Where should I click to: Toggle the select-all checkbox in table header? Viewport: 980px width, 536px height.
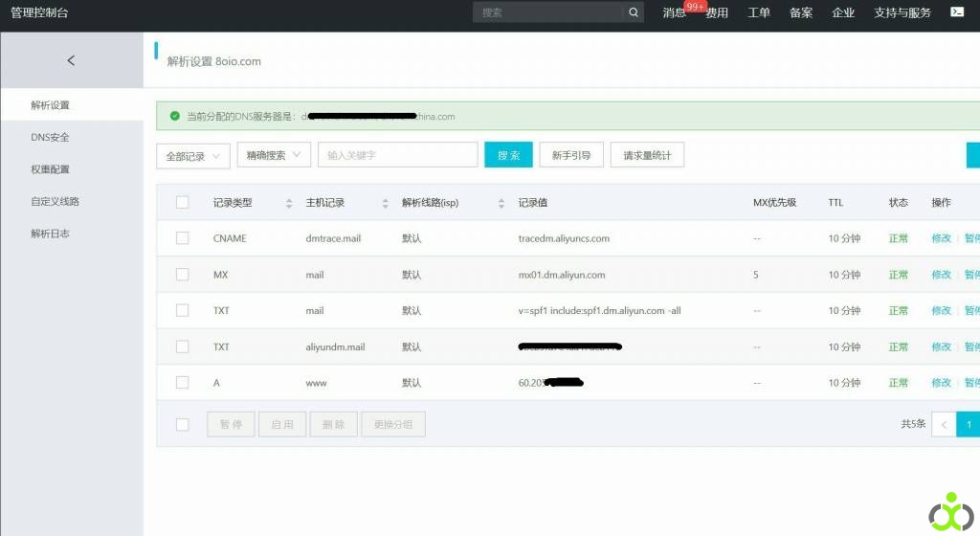[x=182, y=202]
